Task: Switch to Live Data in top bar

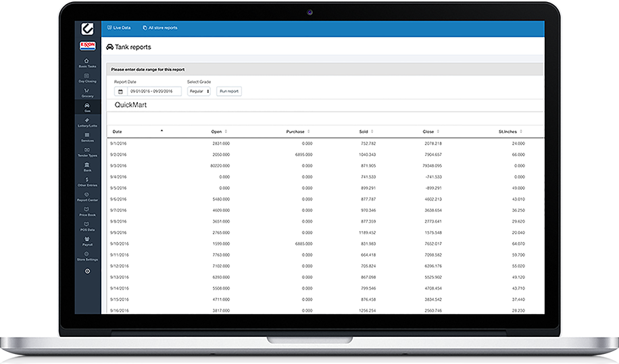Action: point(119,28)
